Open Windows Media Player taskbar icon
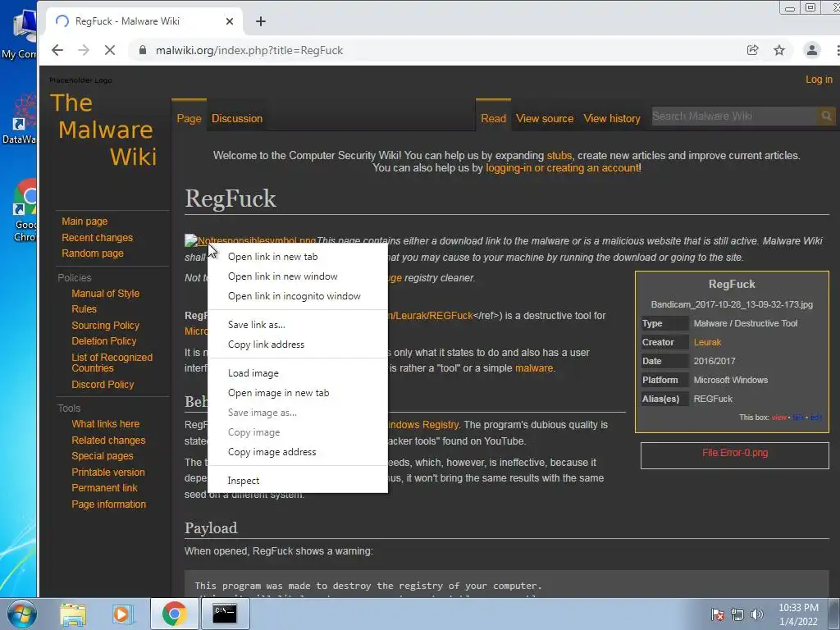Viewport: 840px width, 630px height. tap(122, 614)
